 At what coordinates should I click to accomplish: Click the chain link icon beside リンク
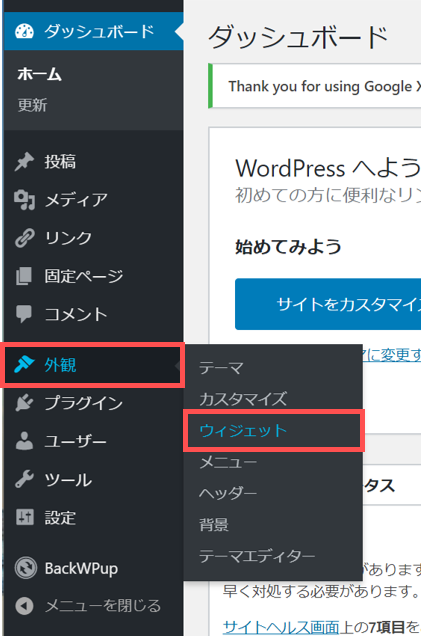[24, 238]
